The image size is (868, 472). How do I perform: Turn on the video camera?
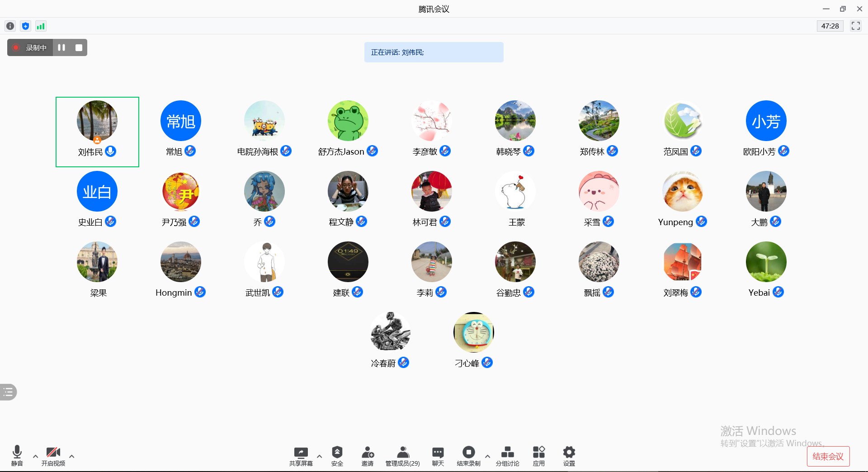pos(53,456)
